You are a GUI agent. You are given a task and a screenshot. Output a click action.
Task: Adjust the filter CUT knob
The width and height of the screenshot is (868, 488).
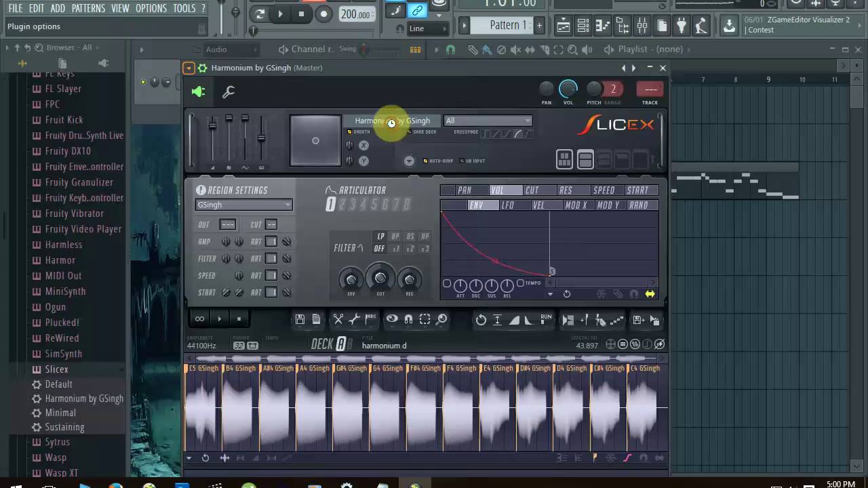[380, 278]
